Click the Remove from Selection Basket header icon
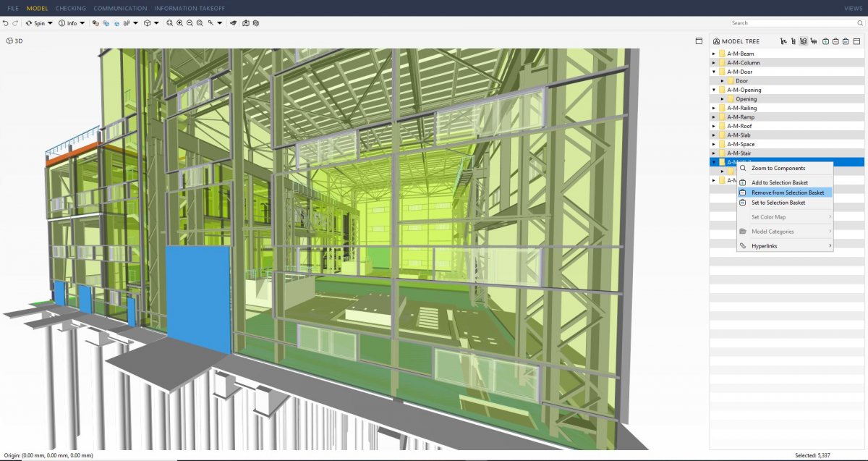The width and height of the screenshot is (868, 461). 835,41
